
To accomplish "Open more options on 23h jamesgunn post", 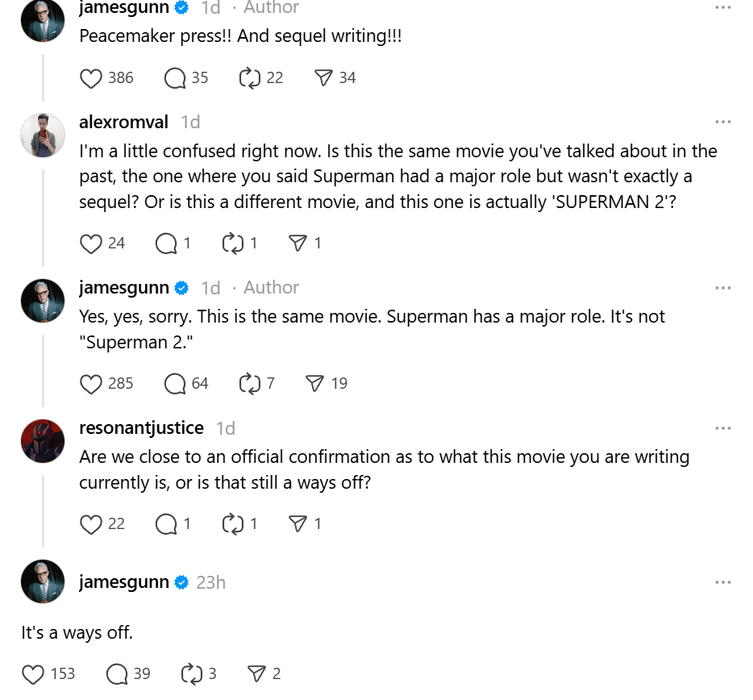I will tap(722, 582).
